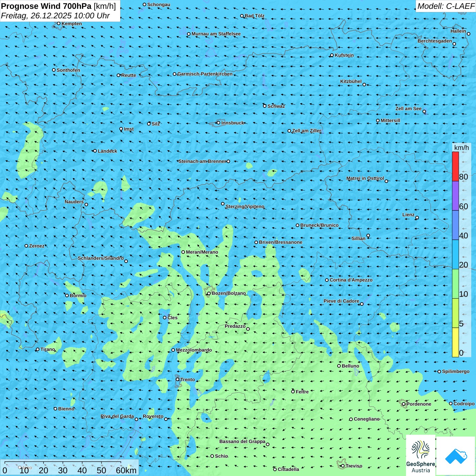This screenshot has width=476, height=476.
Task: Click the 'Schongau' label
Action: click(x=159, y=4)
